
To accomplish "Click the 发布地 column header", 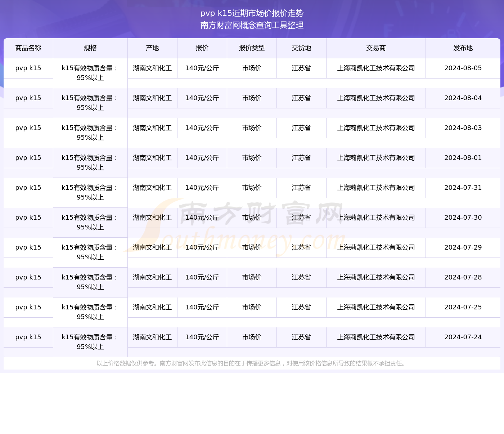I will coord(463,48).
